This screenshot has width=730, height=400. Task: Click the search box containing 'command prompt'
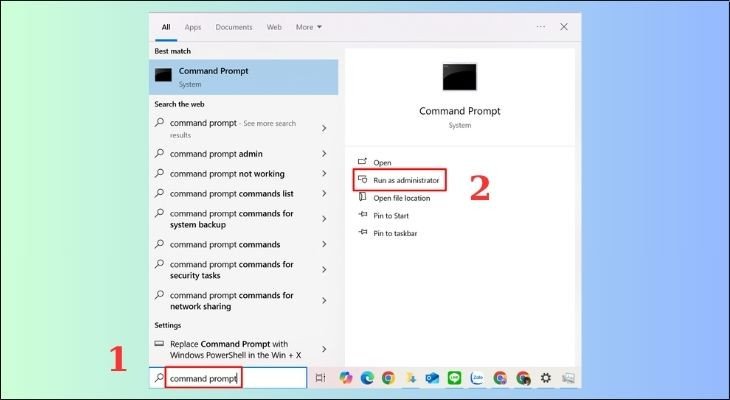coord(228,378)
